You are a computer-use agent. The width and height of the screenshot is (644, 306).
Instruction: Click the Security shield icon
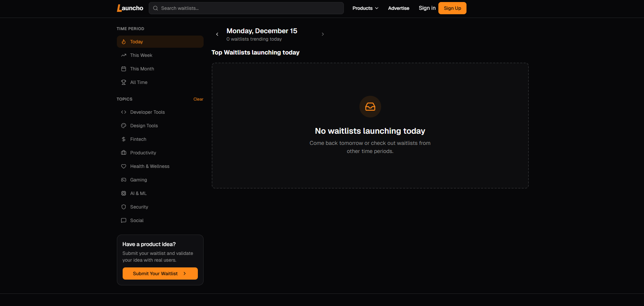[124, 207]
